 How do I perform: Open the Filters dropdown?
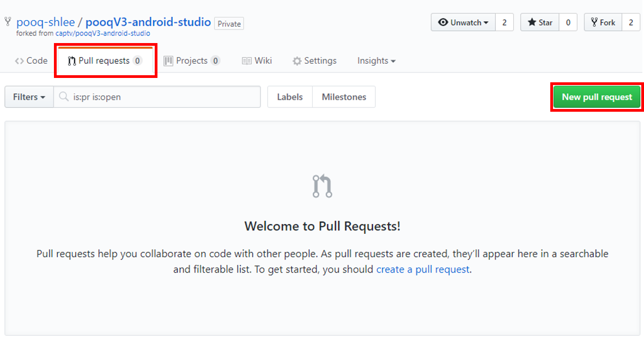click(x=29, y=97)
